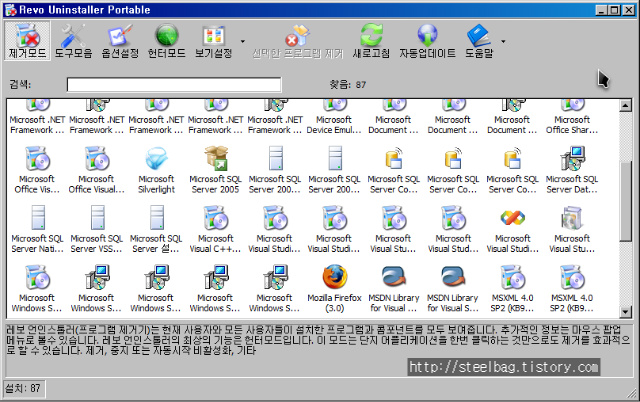
Task: Select the 제거모드 uninstaller mode icon
Action: [27, 41]
